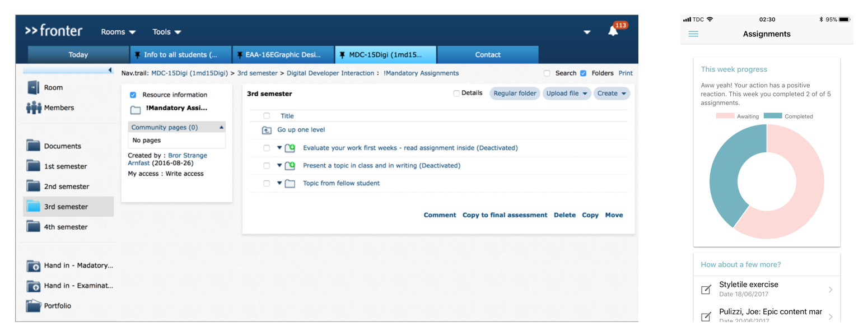Open the hamburger menu in Assignments app

(693, 34)
